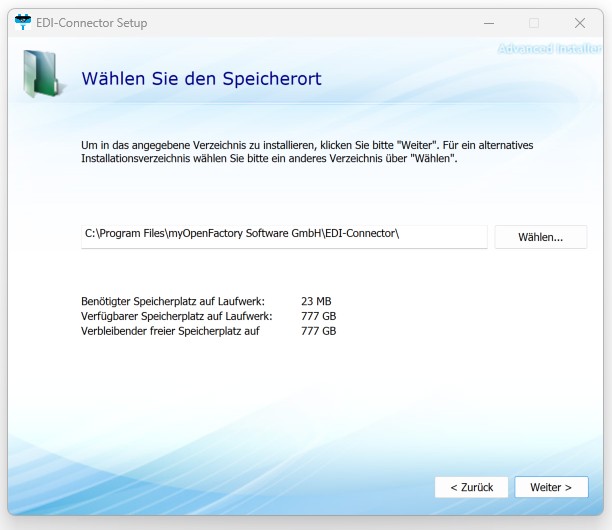Click the label "Verfügbarer Speicherplatz auf Laufwerk:"
This screenshot has width=612, height=530.
pos(177,316)
